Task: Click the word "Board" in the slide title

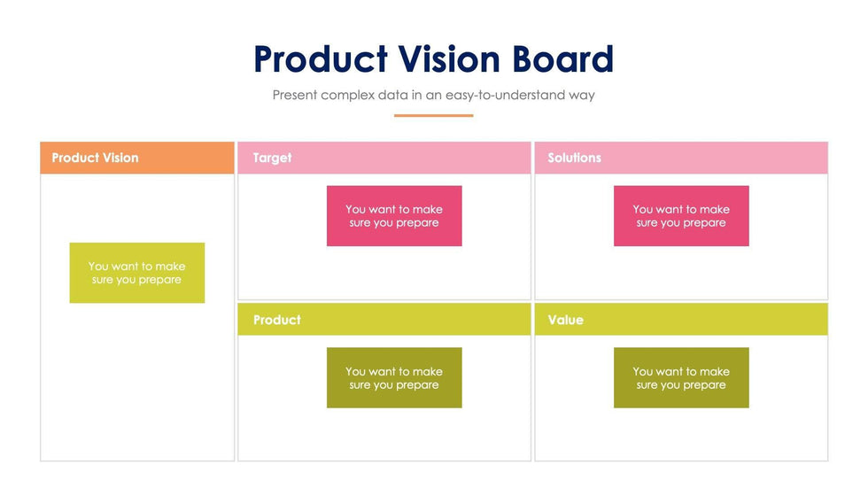Action: (x=562, y=59)
